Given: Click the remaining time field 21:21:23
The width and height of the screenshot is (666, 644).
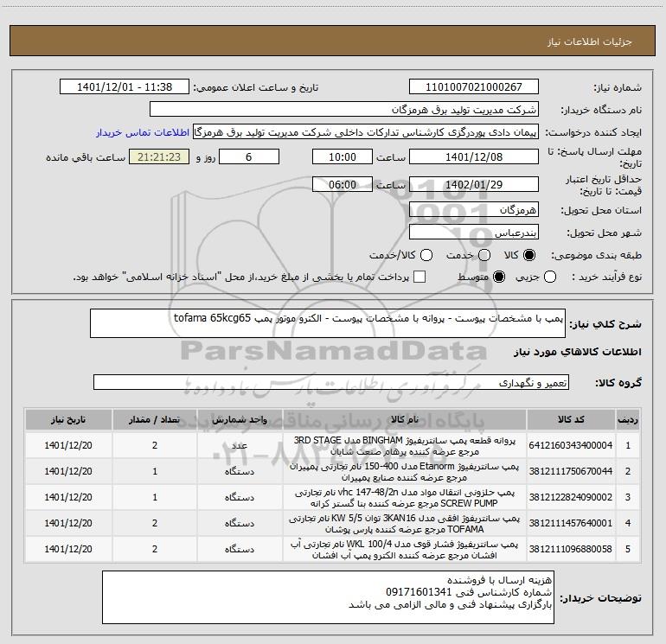Looking at the screenshot, I should (x=159, y=156).
